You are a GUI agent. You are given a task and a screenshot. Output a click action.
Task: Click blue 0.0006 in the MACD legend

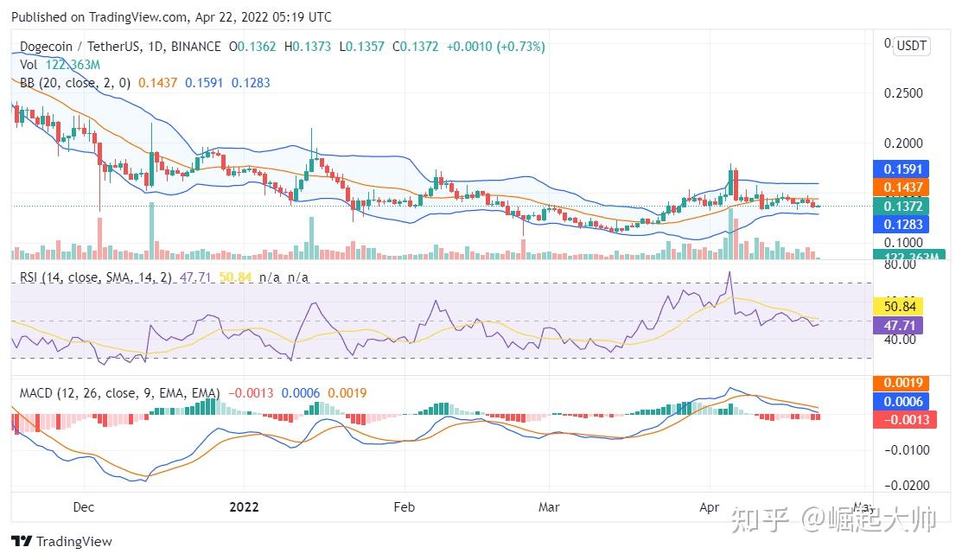[301, 393]
